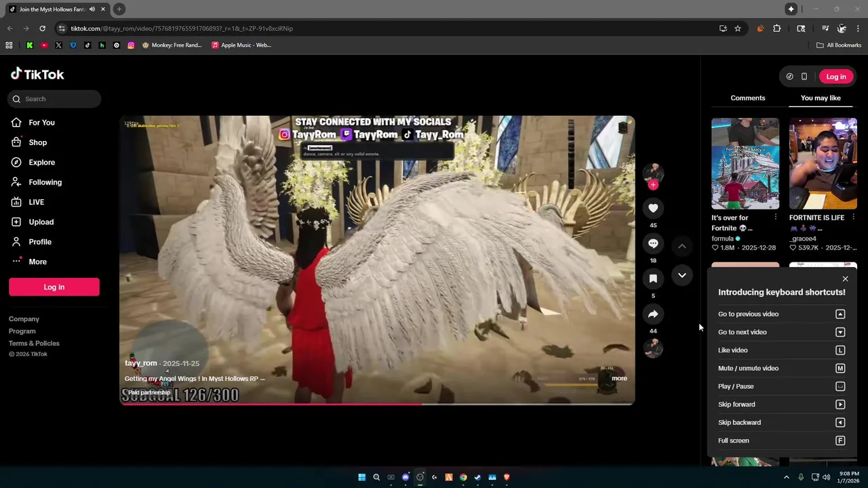Click the TikTok coins icon near Log in

789,77
